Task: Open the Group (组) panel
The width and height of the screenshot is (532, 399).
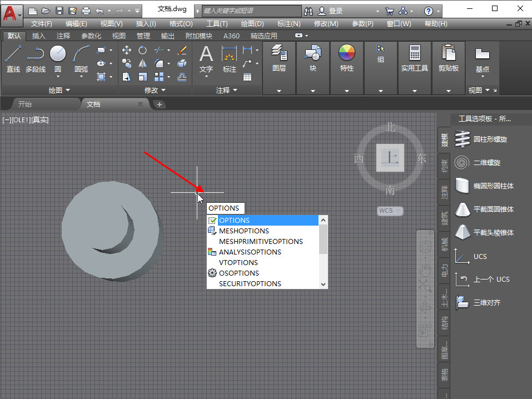Action: [x=381, y=53]
